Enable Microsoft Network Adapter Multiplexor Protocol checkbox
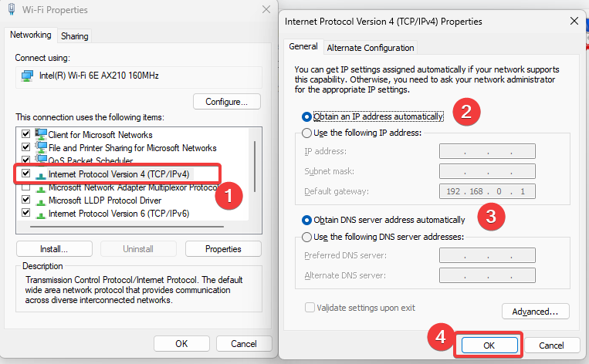This screenshot has width=589, height=364. (x=26, y=187)
